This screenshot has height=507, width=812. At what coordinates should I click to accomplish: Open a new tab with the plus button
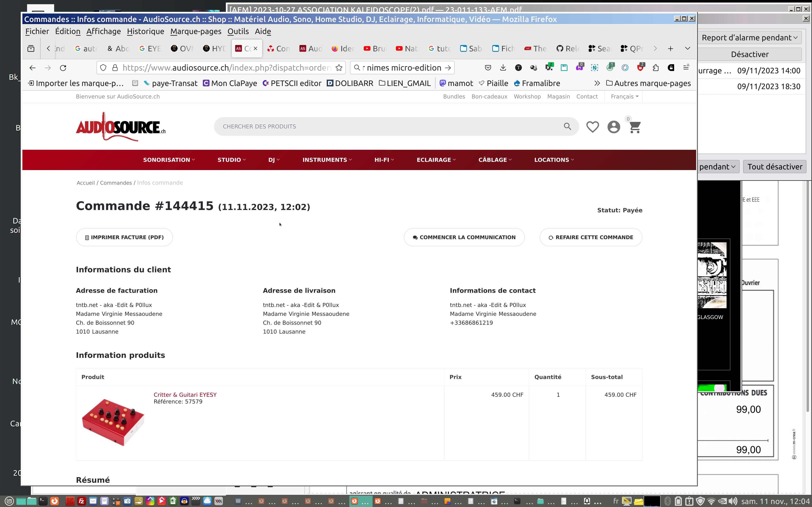click(670, 49)
